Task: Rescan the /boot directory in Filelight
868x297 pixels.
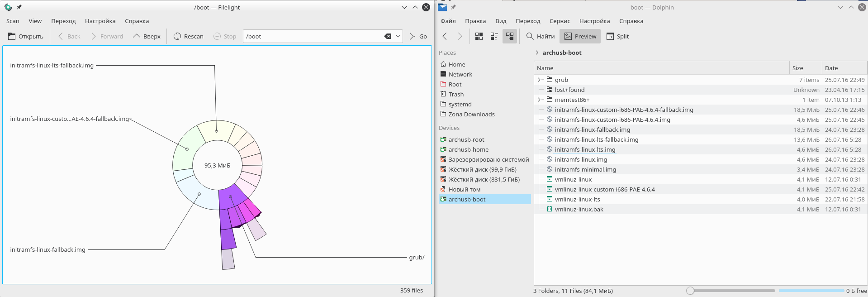Action: (x=189, y=36)
